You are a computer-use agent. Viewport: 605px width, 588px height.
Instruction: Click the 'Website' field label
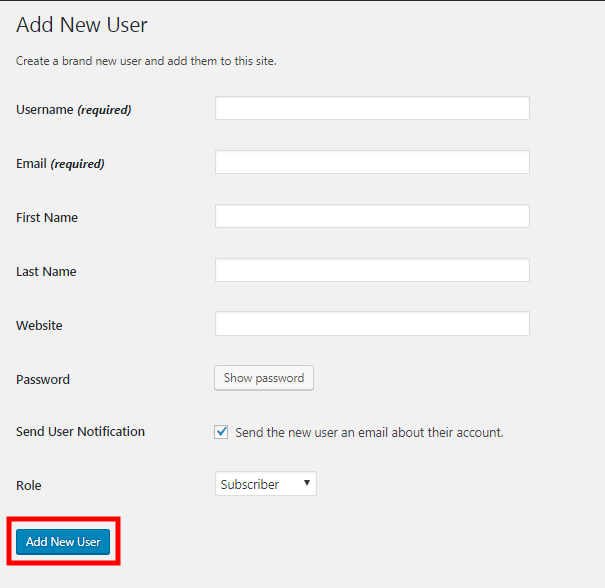click(x=39, y=326)
